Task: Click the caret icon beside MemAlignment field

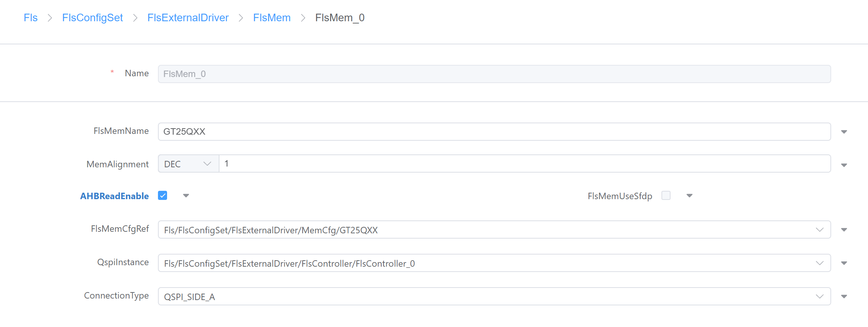Action: pos(844,165)
